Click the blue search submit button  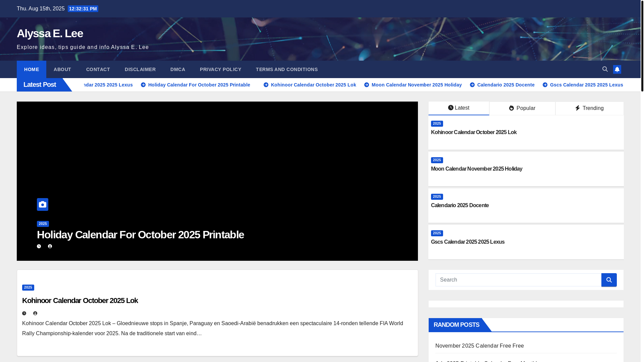[x=609, y=280]
